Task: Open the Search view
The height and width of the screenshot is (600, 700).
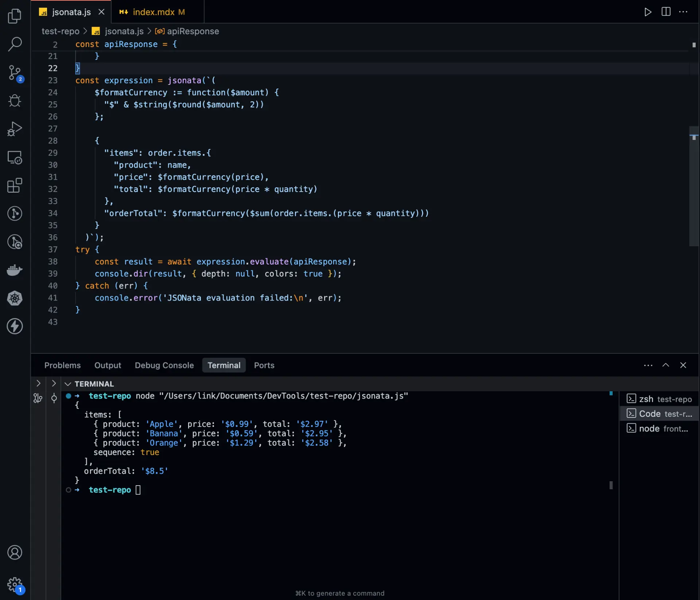Action: [15, 44]
